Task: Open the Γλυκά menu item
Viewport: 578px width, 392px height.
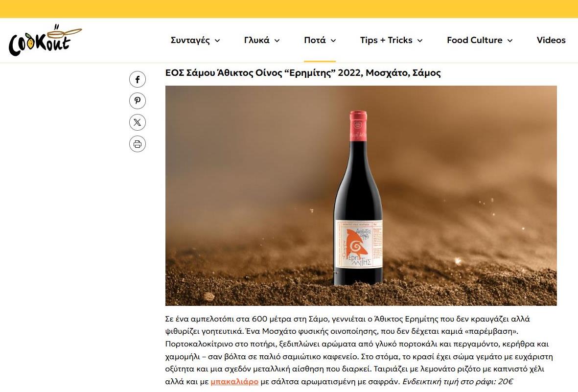Action: [257, 40]
